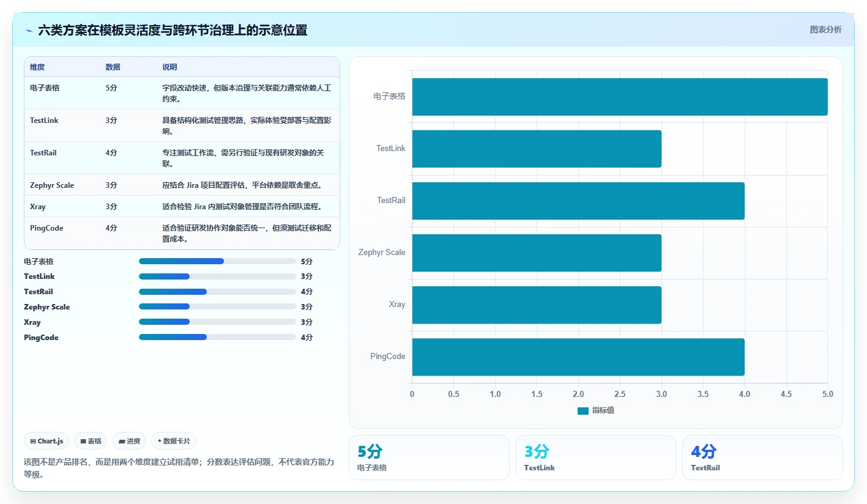Click the TestRail progress bar
867x504 pixels.
[x=217, y=292]
